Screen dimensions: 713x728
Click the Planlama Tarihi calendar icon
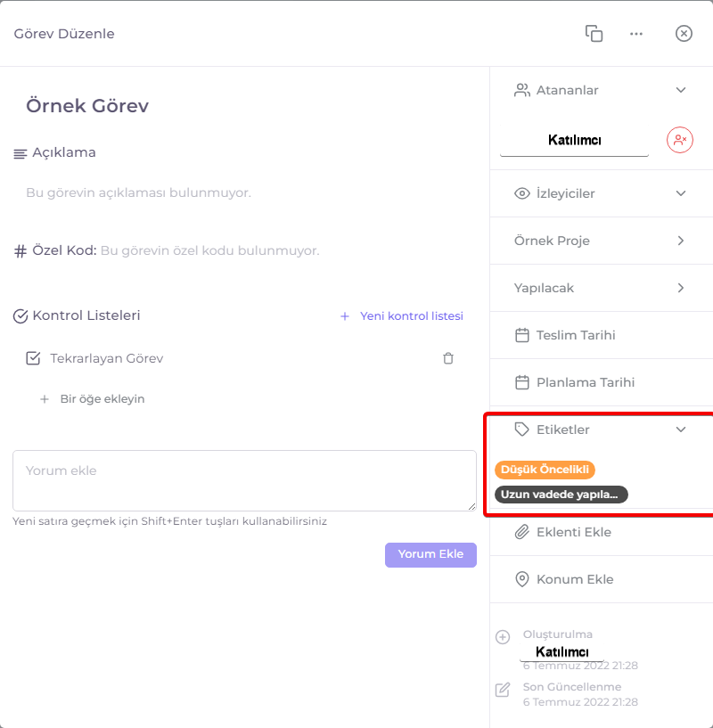pyautogui.click(x=522, y=382)
